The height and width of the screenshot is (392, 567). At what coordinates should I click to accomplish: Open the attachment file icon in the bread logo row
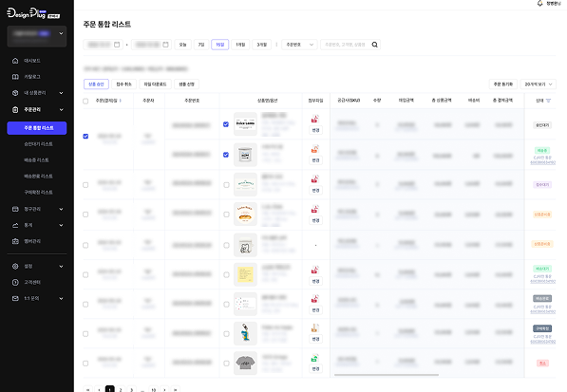pyautogui.click(x=315, y=209)
